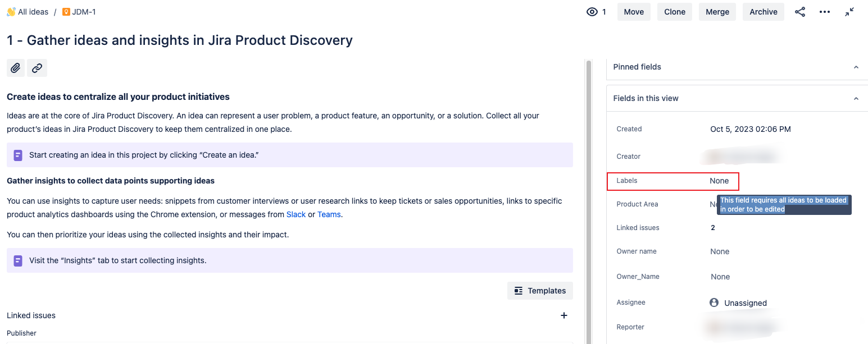
Task: Click the Move button
Action: pos(634,12)
